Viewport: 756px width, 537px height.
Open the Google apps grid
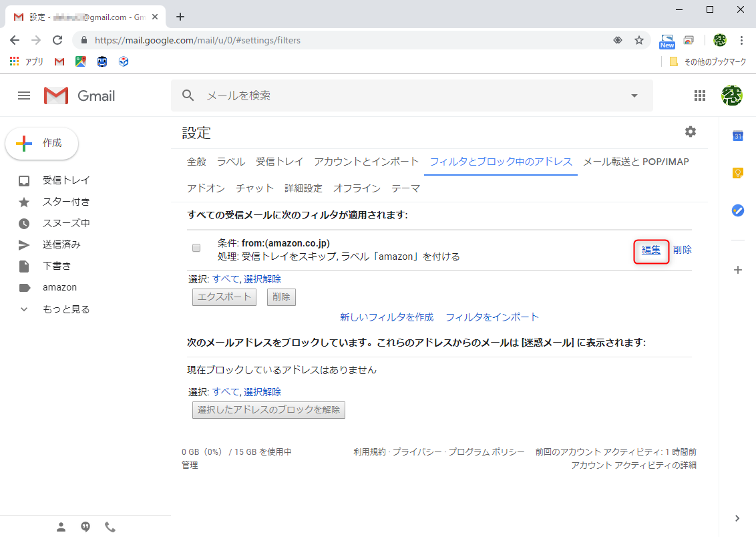click(x=700, y=96)
